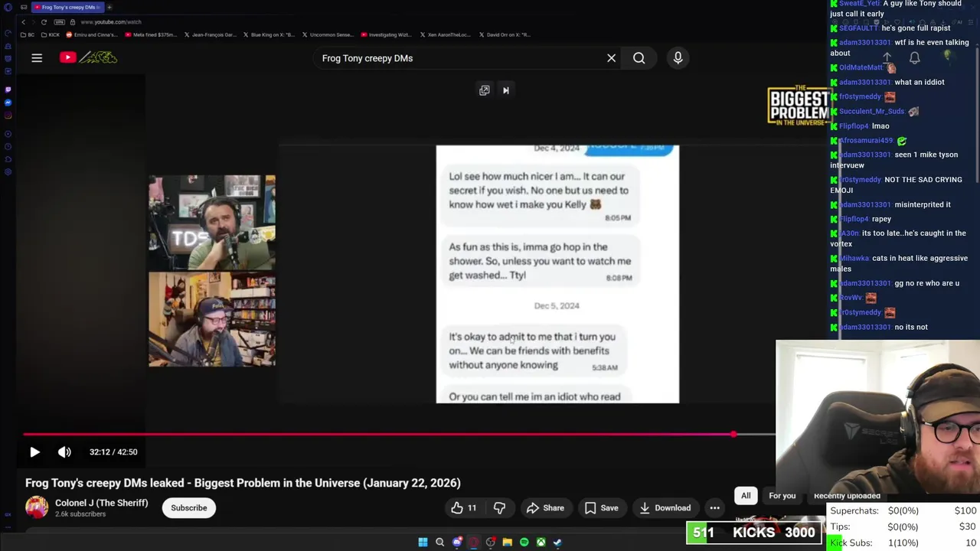Open Windows taskbar search
This screenshot has width=980, height=551.
pos(439,543)
